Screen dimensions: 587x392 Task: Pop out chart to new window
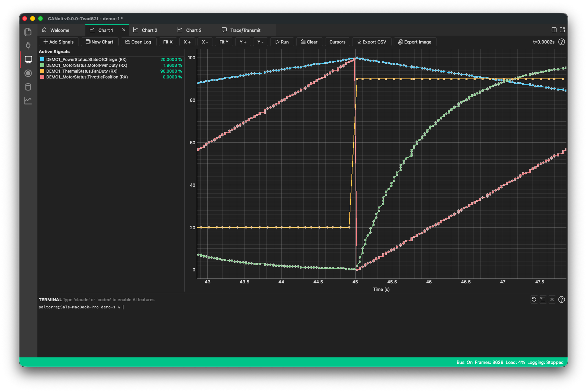(x=562, y=30)
